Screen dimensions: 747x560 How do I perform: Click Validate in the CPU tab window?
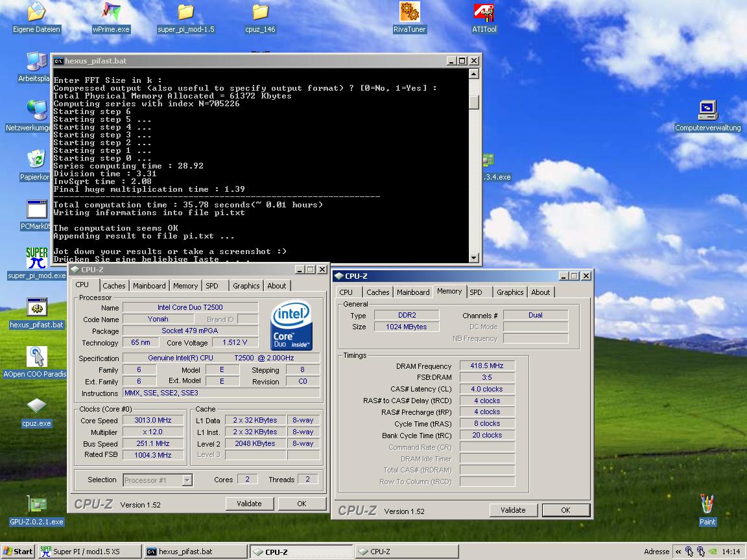249,504
